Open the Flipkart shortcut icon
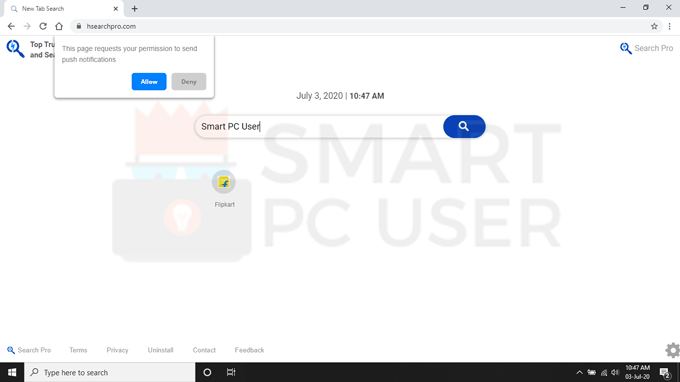The height and width of the screenshot is (382, 680). pyautogui.click(x=224, y=182)
